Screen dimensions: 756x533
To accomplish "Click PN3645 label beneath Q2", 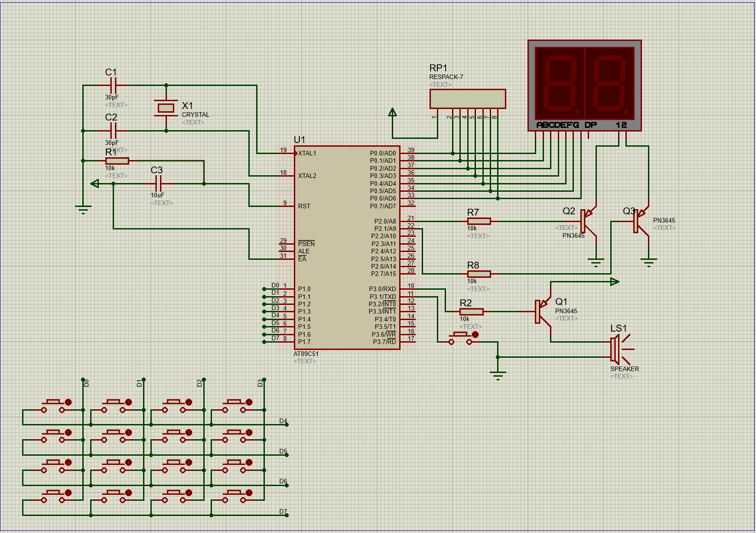I will point(573,236).
